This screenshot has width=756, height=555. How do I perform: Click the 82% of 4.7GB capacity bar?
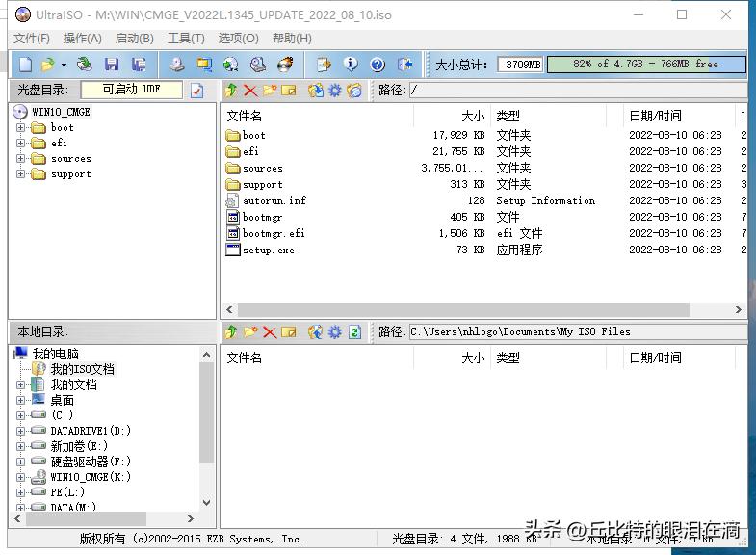646,65
